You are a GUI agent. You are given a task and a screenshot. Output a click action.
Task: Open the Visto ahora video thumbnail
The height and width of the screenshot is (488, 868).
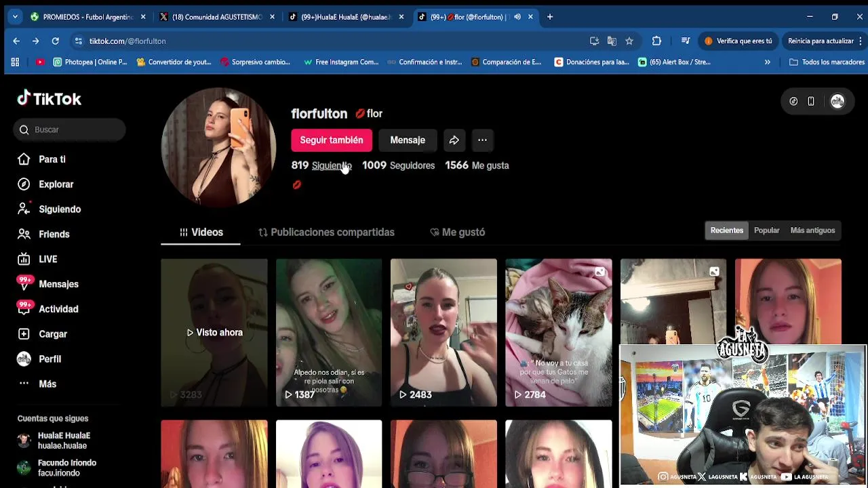(214, 333)
